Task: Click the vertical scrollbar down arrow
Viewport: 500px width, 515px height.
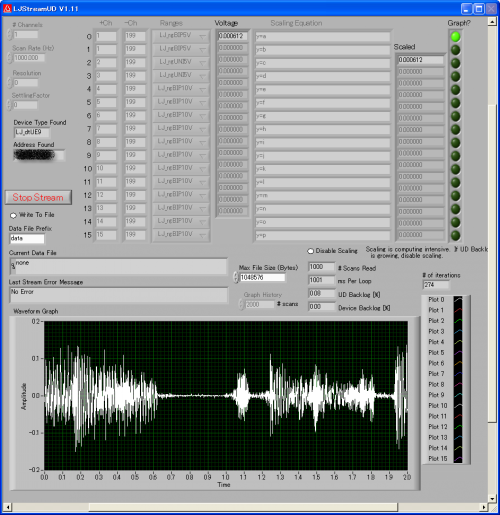Action: point(492,499)
